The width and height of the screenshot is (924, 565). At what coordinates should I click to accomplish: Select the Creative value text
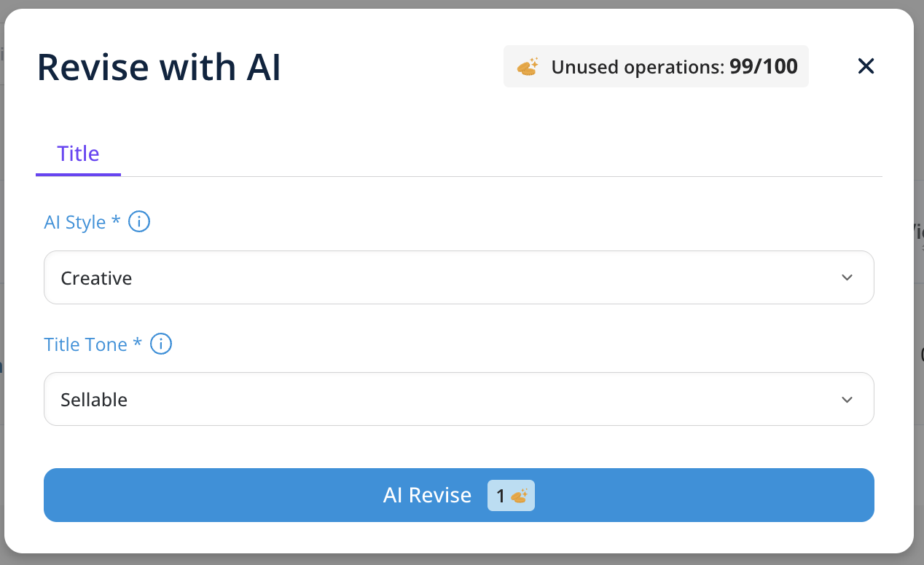(x=96, y=278)
